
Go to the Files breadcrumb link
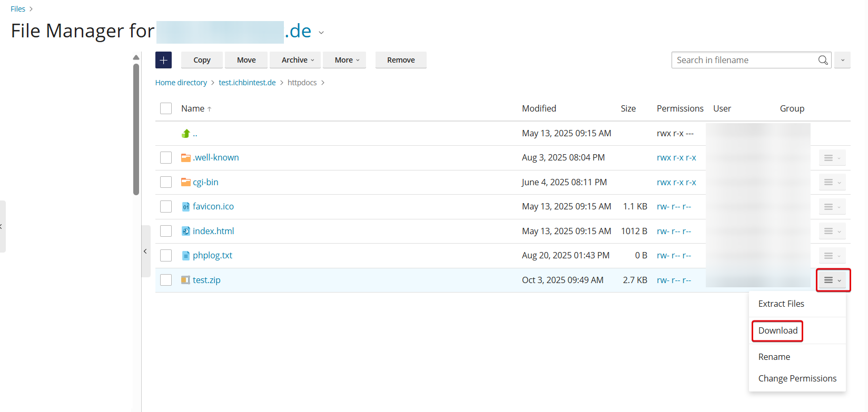click(18, 9)
